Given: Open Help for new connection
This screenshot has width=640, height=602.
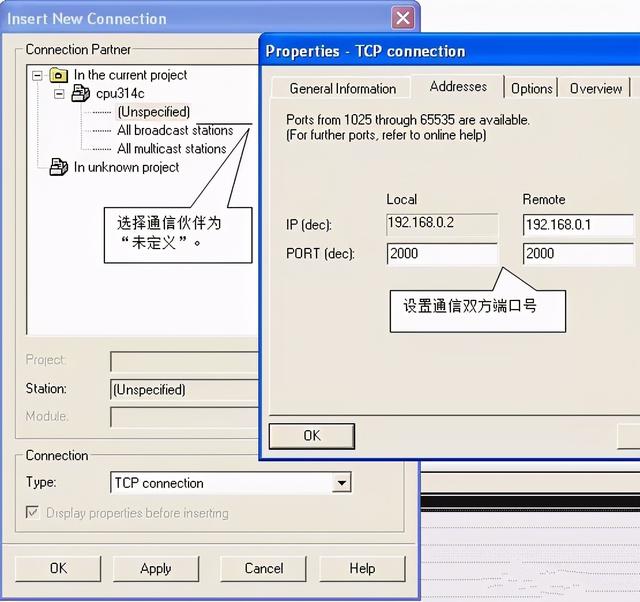Looking at the screenshot, I should pyautogui.click(x=362, y=568).
